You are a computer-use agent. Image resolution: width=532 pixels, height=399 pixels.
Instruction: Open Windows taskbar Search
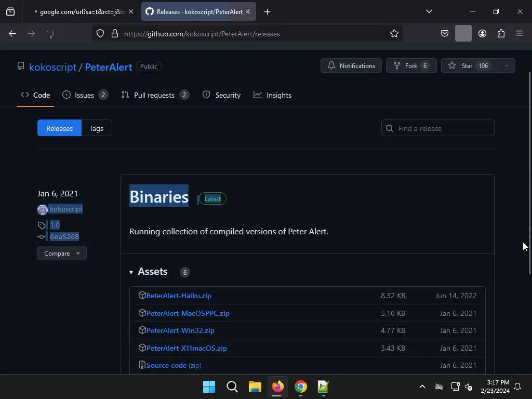click(x=232, y=387)
